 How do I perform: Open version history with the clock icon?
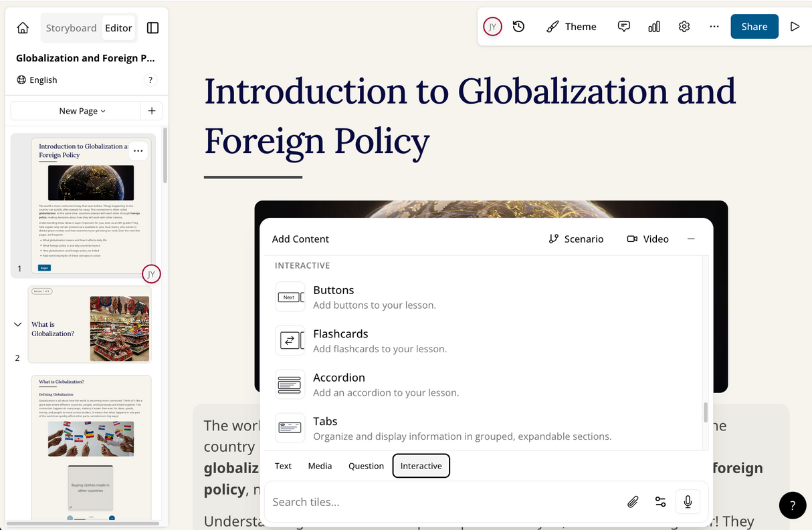(x=518, y=26)
